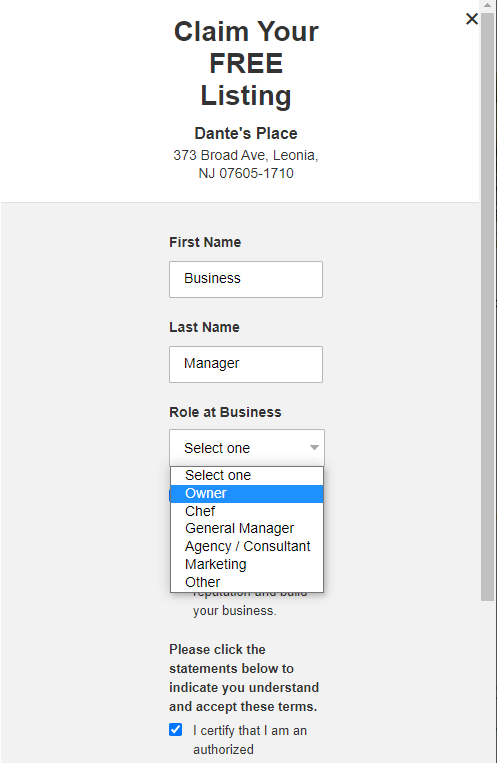Click the 'Last Name' field label
The width and height of the screenshot is (497, 763).
[204, 327]
